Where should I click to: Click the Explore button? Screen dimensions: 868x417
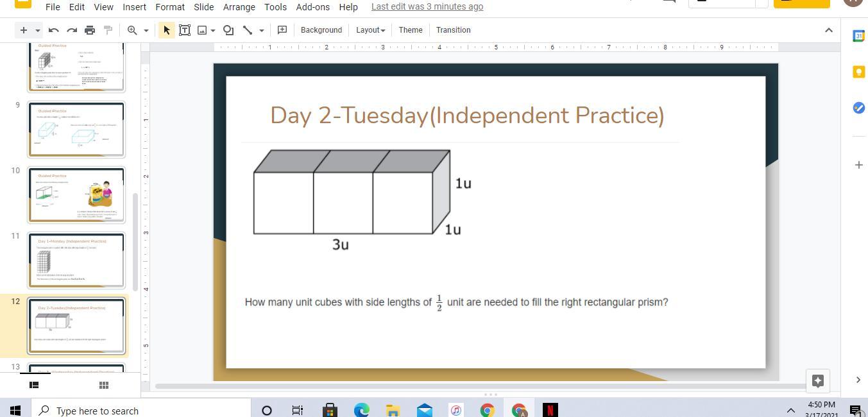(x=817, y=380)
